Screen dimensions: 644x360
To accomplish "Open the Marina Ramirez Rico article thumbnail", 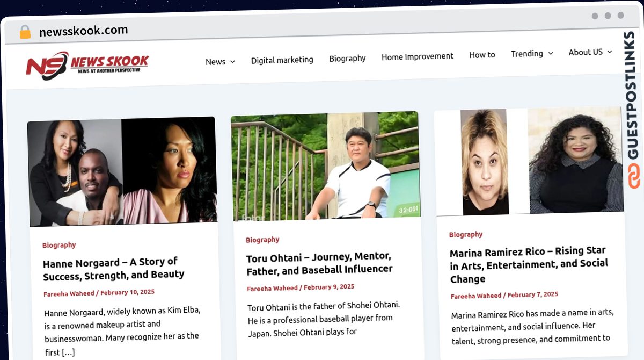I will [x=529, y=161].
